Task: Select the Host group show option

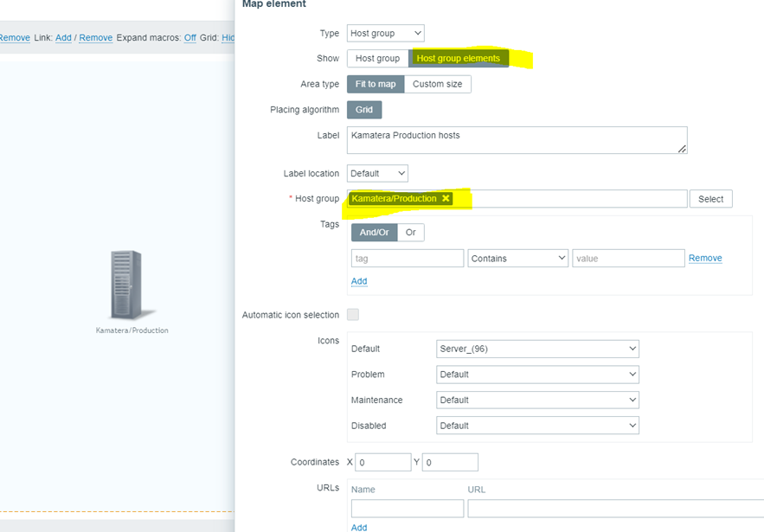Action: [377, 59]
